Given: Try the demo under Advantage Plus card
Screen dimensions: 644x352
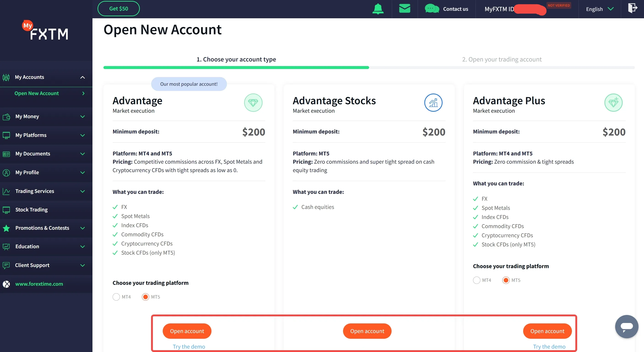Looking at the screenshot, I should pyautogui.click(x=549, y=347).
